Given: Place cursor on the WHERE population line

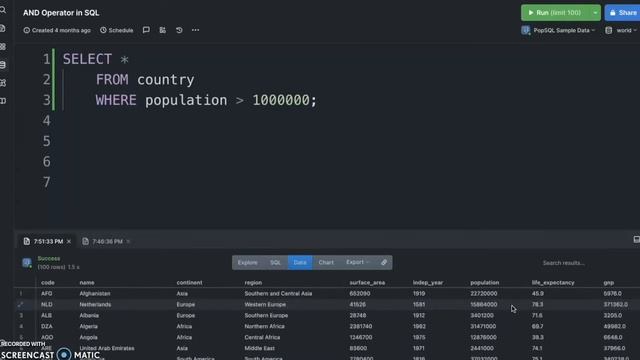Looking at the screenshot, I should 206,100.
